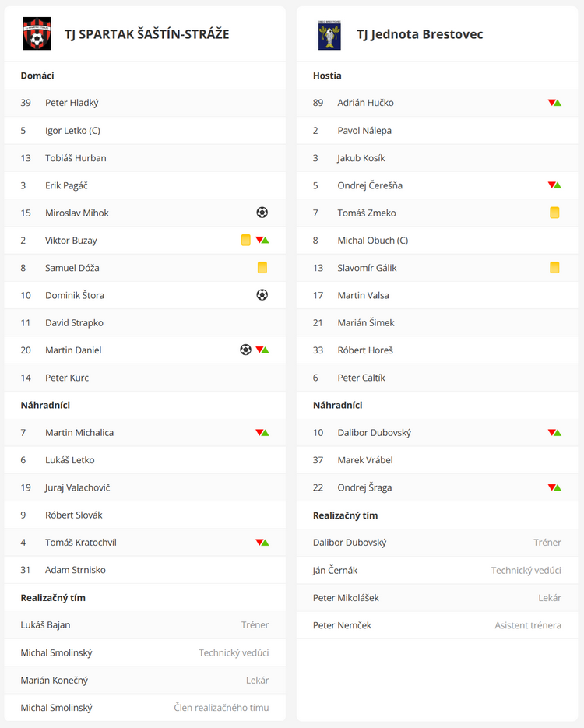Select substitute Ondrej Šraga row
This screenshot has width=584, height=728.
[437, 487]
